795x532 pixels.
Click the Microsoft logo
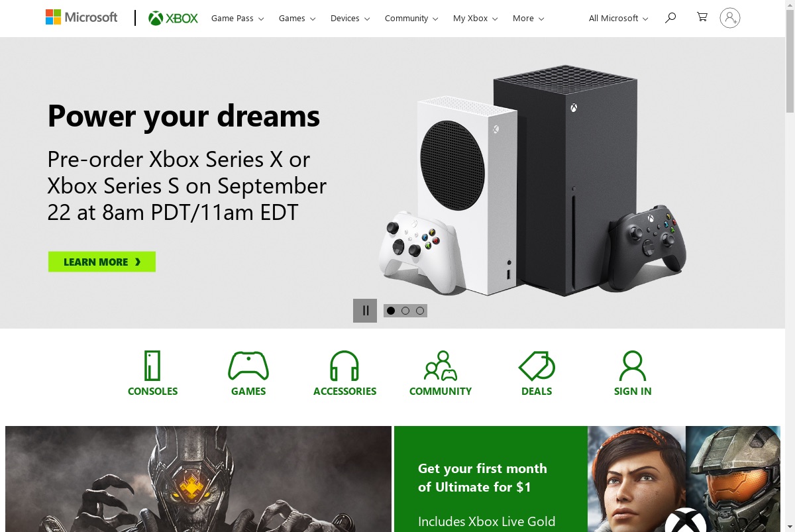click(x=81, y=17)
